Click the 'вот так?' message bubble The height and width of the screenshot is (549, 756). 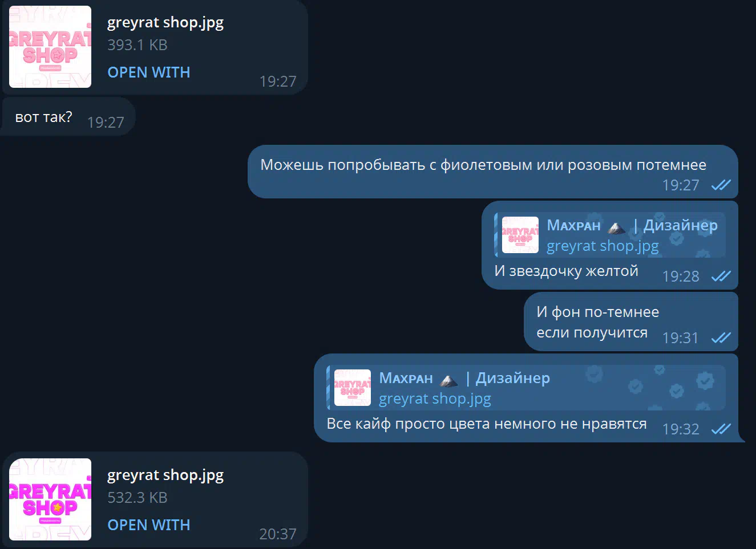click(x=68, y=117)
